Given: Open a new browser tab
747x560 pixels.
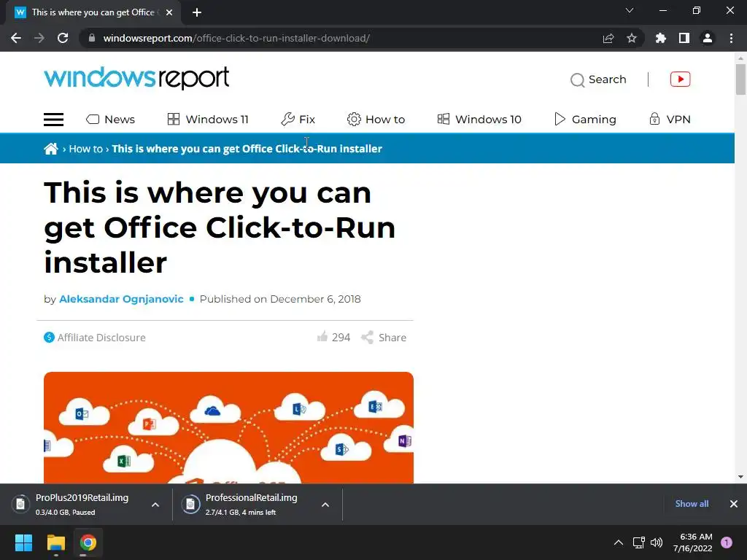Looking at the screenshot, I should (197, 12).
